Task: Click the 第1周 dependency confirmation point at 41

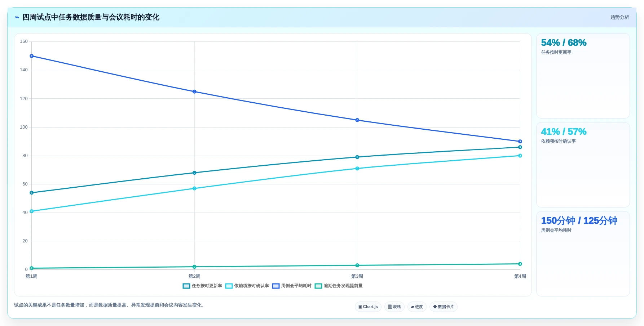Action: coord(32,211)
